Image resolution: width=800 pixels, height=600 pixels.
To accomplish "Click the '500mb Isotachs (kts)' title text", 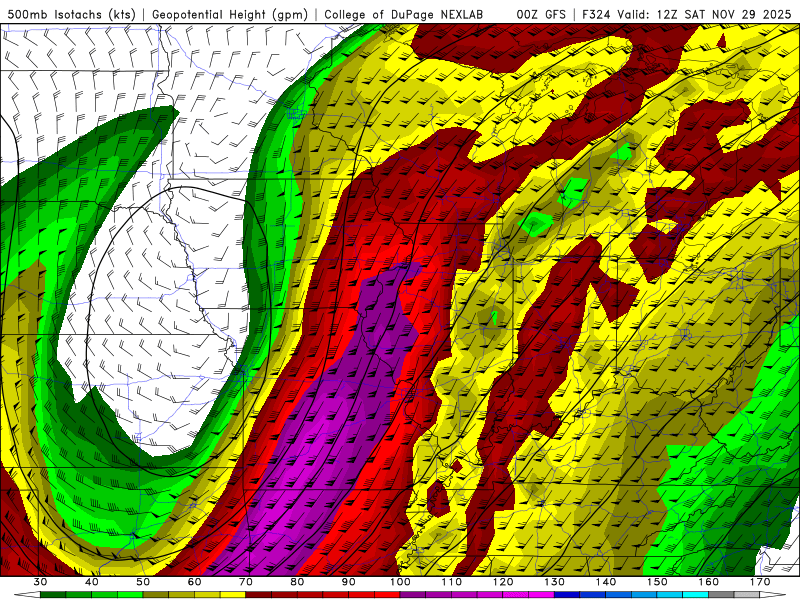I will coord(72,15).
